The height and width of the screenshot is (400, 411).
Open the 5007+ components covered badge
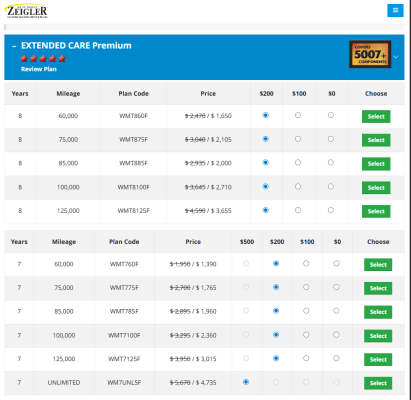pos(370,54)
